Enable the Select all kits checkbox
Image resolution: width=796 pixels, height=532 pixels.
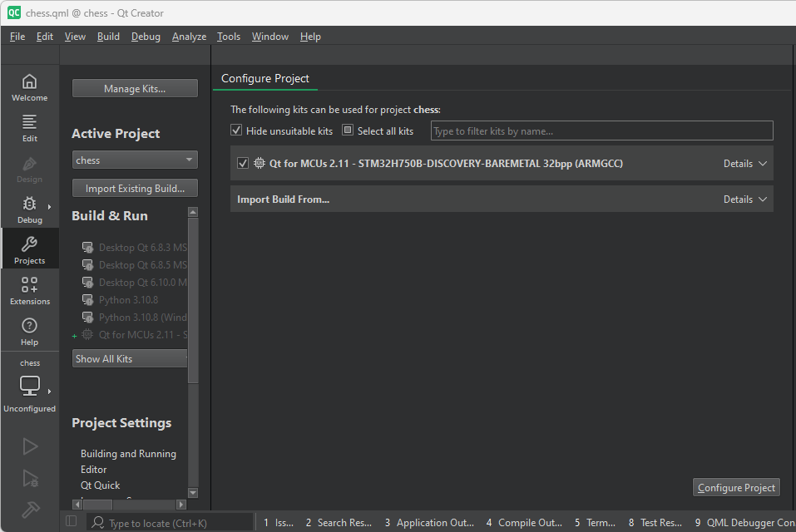347,131
